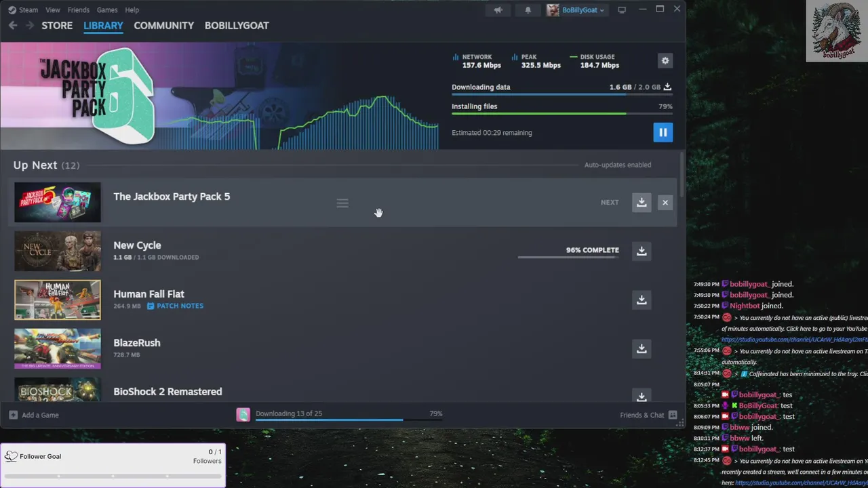Click the Up Next (12) heading
Viewport: 868px width, 488px height.
click(x=46, y=165)
